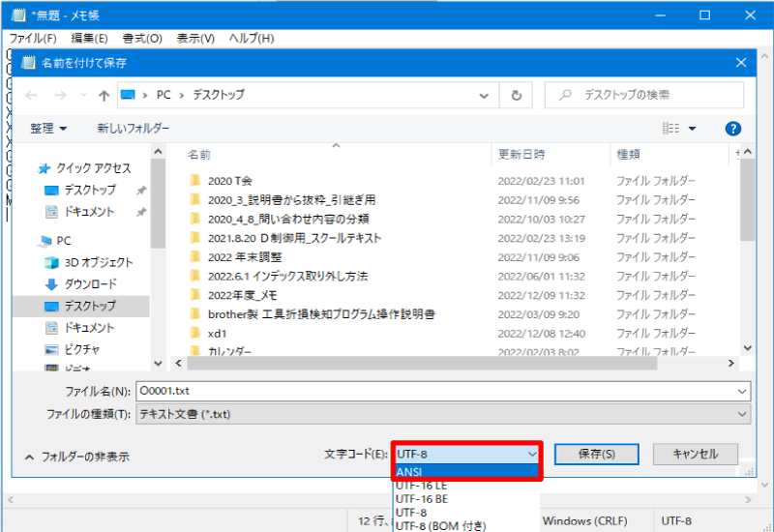The width and height of the screenshot is (774, 532).
Task: Click the キャンセル button
Action: pyautogui.click(x=696, y=454)
